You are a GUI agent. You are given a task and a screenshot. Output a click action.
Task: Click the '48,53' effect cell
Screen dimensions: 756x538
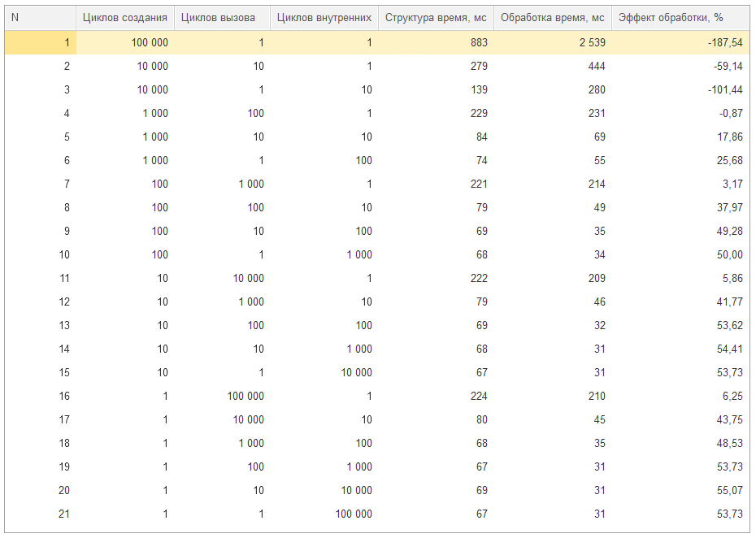(x=680, y=444)
